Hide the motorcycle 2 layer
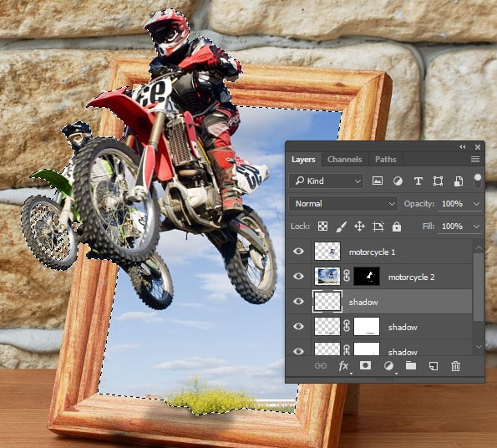This screenshot has width=497, height=448. pyautogui.click(x=298, y=277)
